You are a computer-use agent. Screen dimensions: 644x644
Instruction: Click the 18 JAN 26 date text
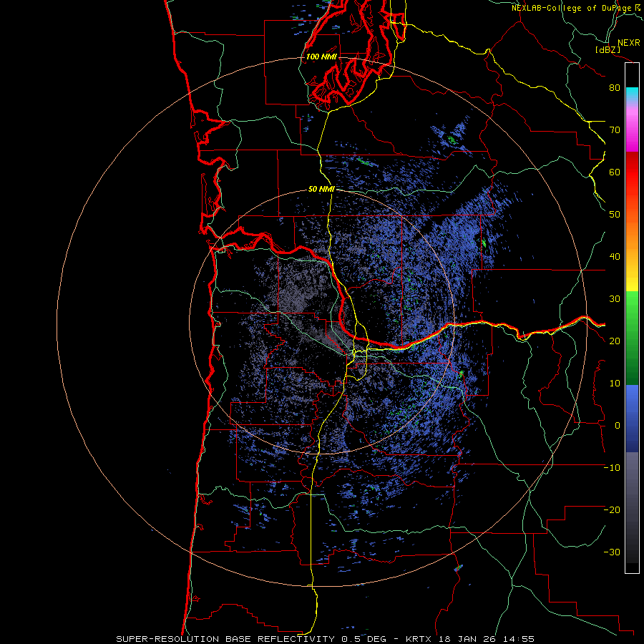pos(468,639)
